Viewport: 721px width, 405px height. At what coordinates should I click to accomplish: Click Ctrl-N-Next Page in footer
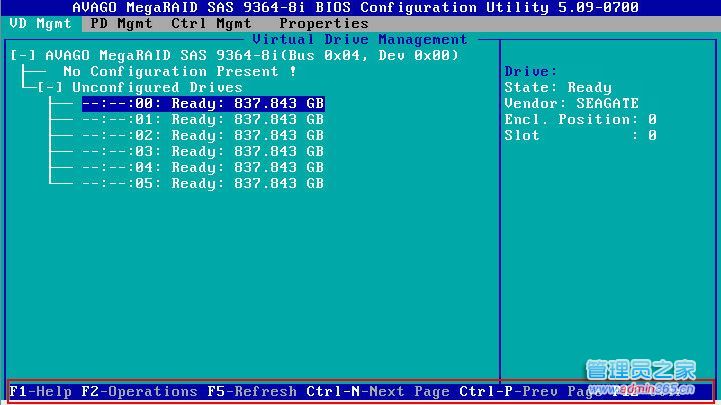click(378, 392)
